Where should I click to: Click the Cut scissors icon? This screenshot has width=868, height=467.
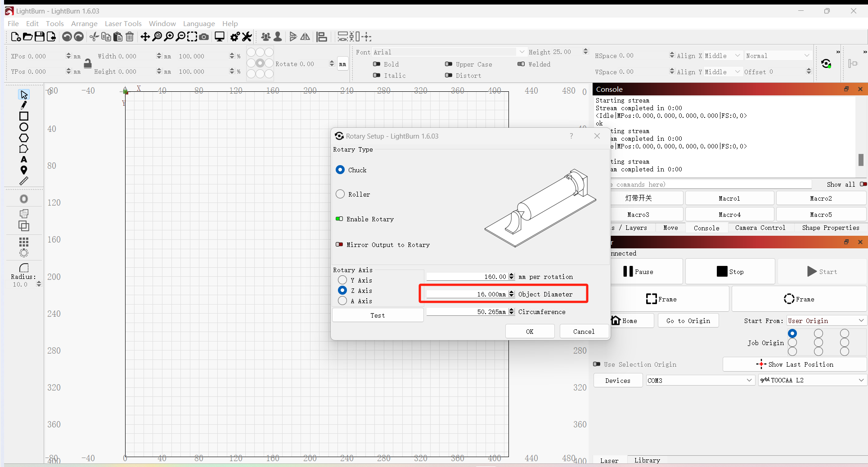point(94,37)
